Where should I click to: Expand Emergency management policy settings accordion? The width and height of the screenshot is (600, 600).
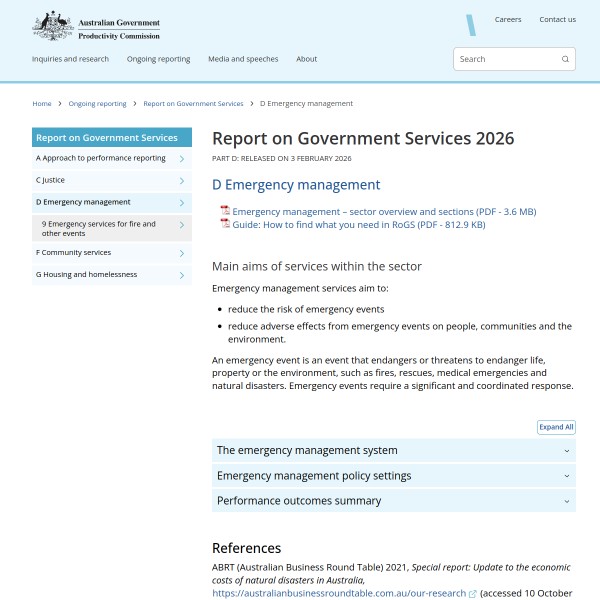coord(393,476)
